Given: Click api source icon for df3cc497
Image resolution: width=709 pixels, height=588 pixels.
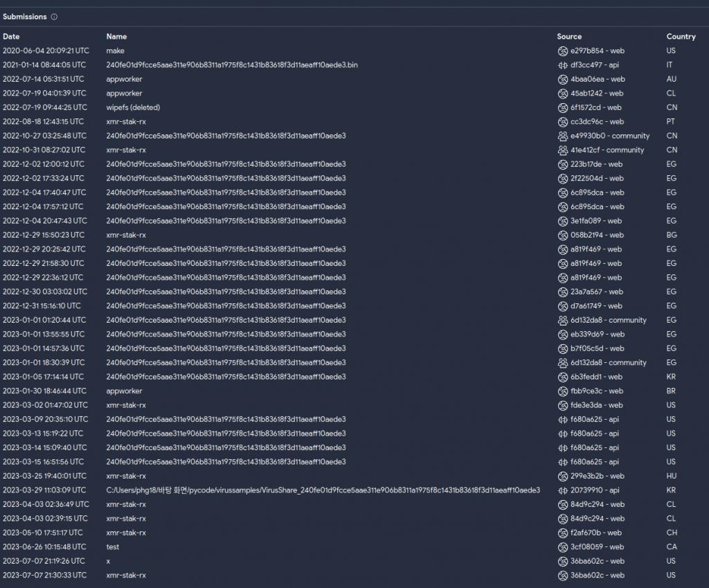Looking at the screenshot, I should tap(562, 65).
